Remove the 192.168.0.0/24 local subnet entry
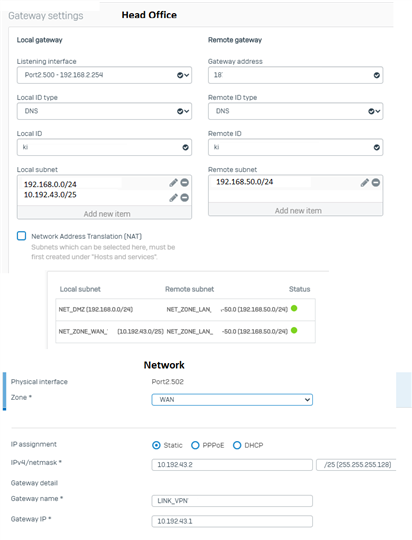This screenshot has width=412, height=540. point(185,183)
